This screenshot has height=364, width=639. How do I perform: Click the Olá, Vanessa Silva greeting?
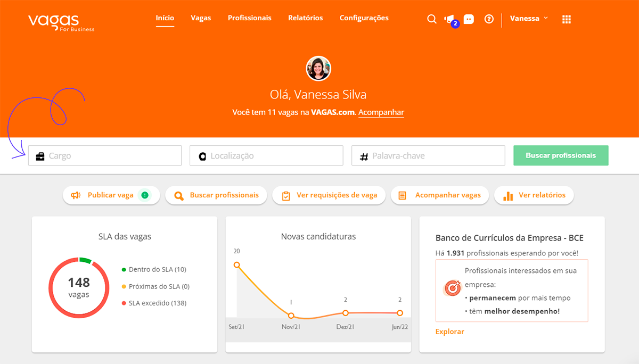(318, 95)
